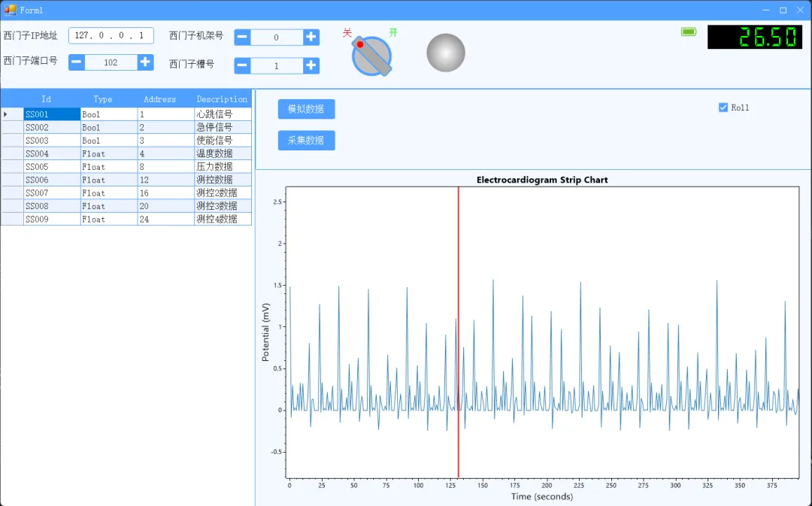Decrease the 西门子机架号 value with minus

coord(242,37)
